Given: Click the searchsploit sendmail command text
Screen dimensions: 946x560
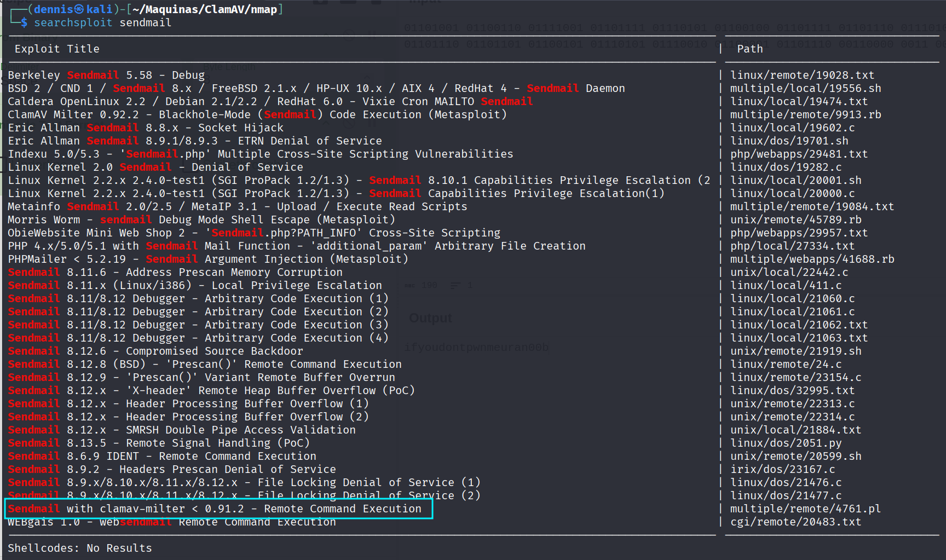Looking at the screenshot, I should point(102,22).
